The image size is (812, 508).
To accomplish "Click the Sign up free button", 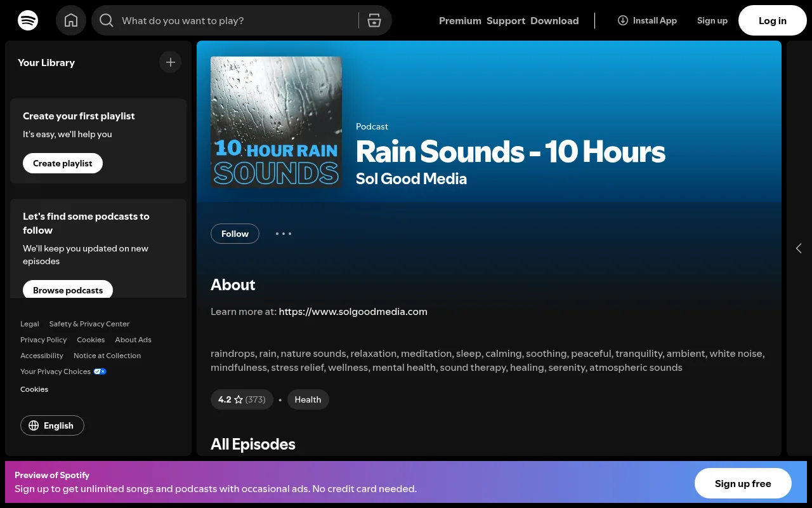I will [743, 483].
